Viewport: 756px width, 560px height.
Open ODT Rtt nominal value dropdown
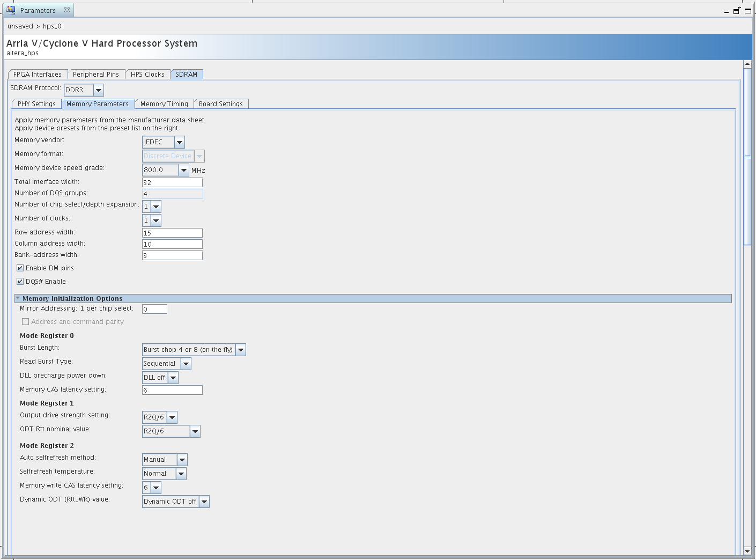tap(195, 431)
